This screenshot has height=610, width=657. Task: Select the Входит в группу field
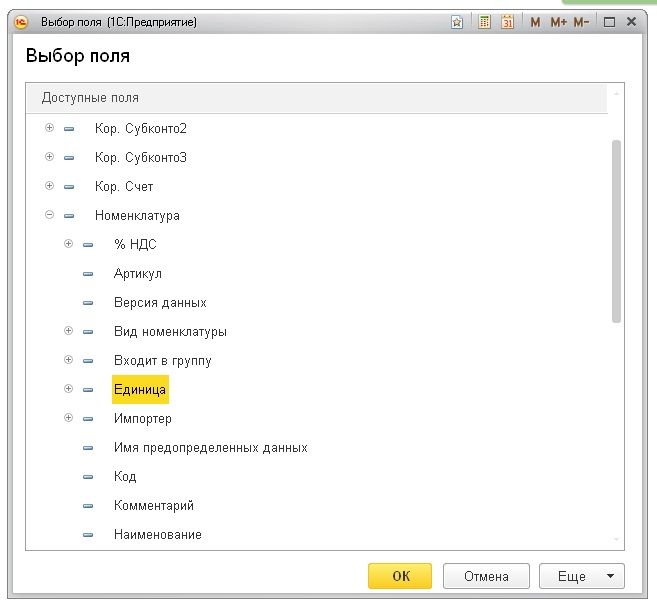(163, 361)
